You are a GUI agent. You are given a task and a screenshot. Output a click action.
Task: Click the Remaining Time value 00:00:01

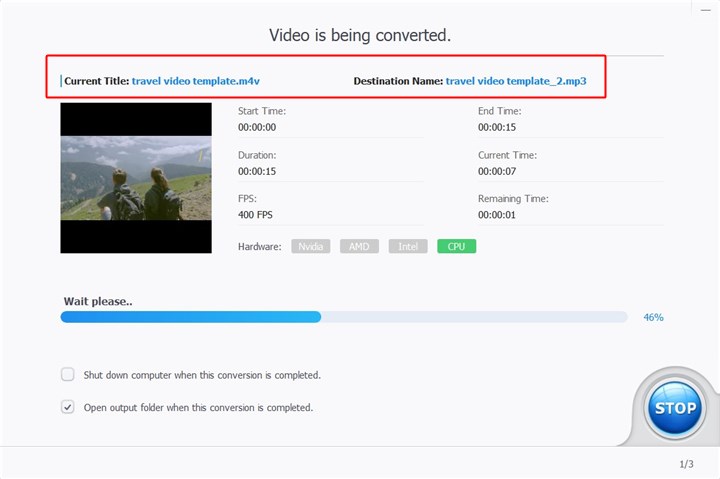pos(497,215)
